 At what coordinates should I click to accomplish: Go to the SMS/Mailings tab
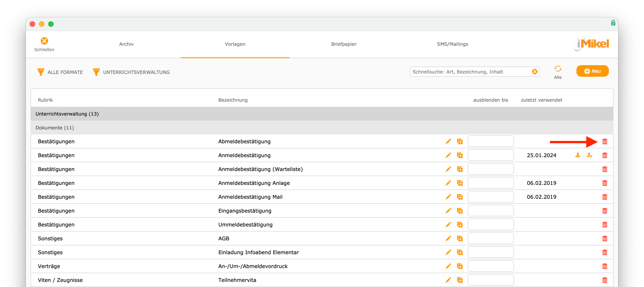point(452,44)
